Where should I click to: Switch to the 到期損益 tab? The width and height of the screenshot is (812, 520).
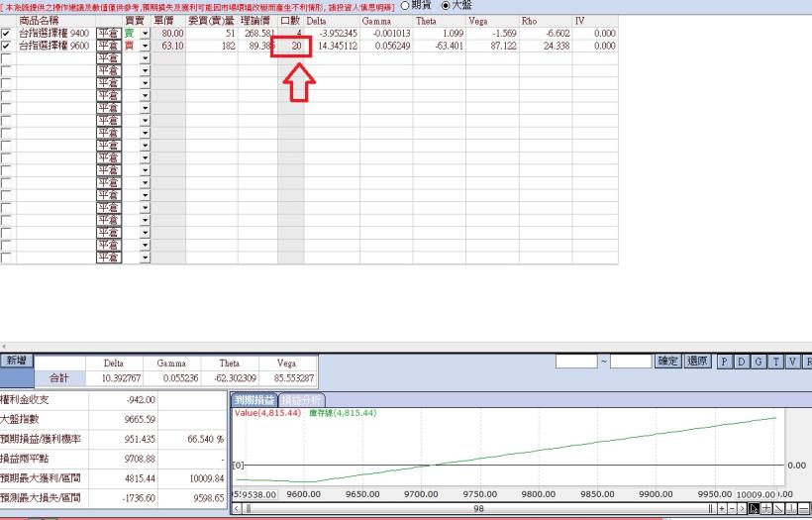(254, 399)
